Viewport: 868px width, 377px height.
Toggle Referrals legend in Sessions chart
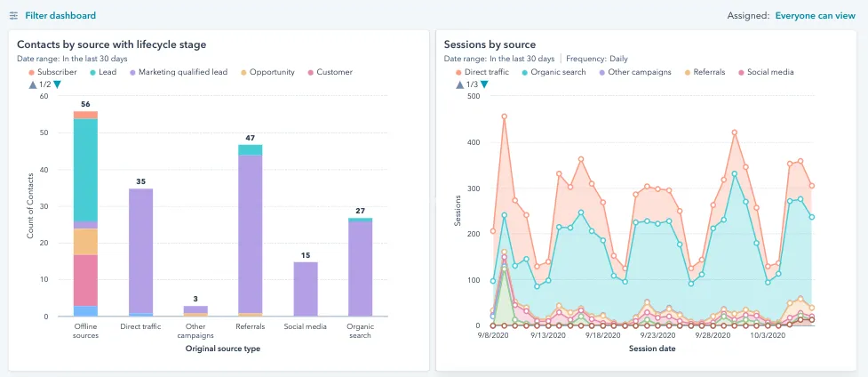coord(705,72)
